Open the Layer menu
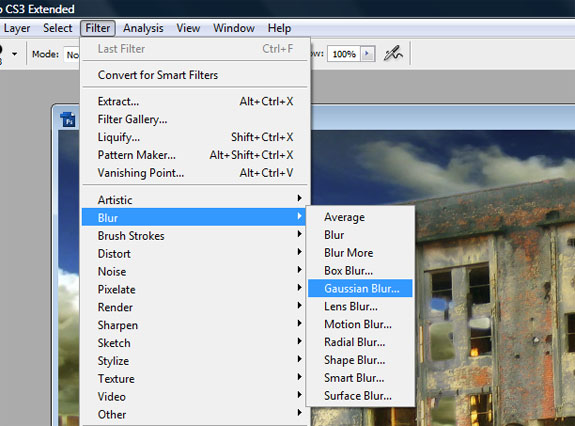 coord(17,28)
